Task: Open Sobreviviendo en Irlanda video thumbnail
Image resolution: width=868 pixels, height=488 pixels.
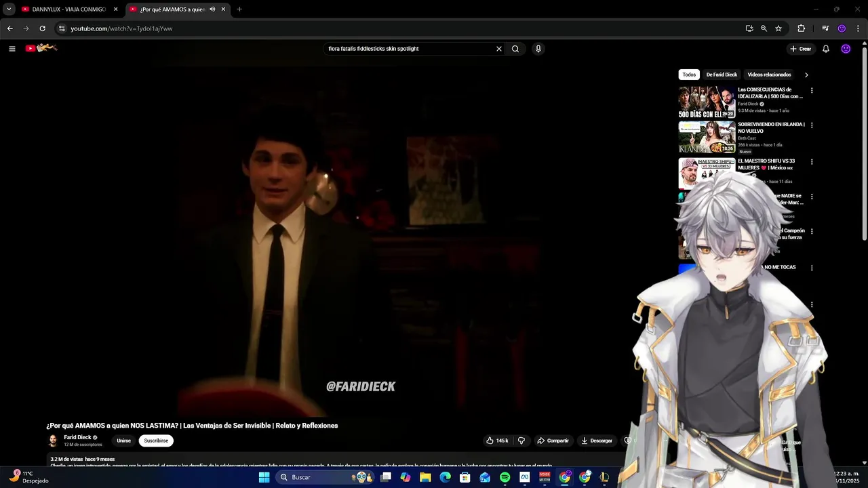Action: coord(707,138)
